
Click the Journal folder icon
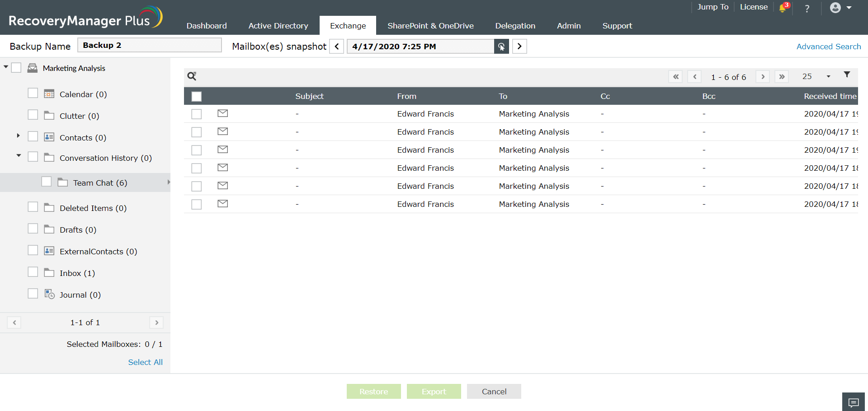click(x=49, y=294)
